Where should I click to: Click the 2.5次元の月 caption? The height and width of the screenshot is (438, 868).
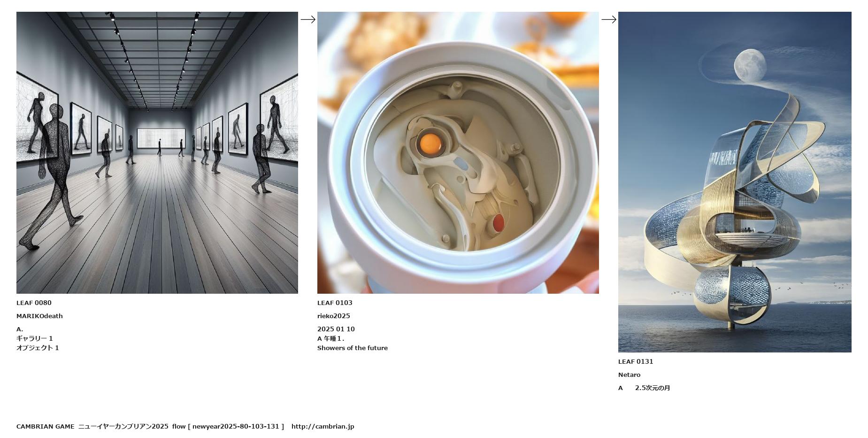click(x=653, y=388)
